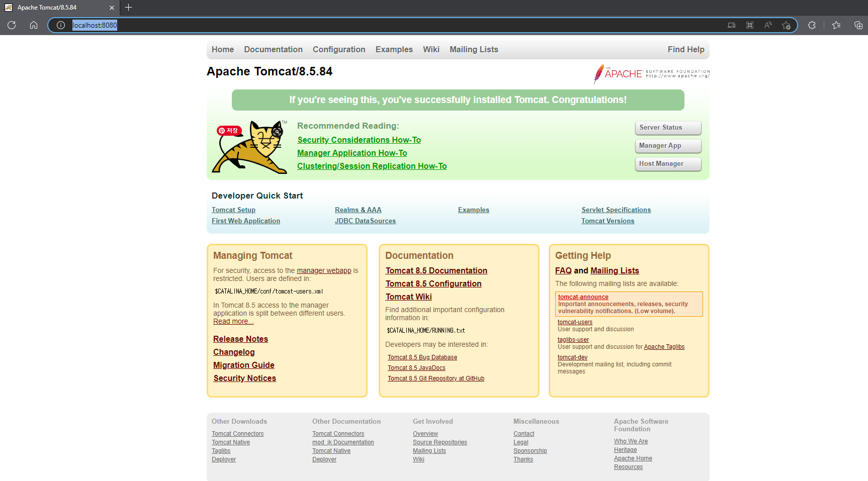Open the Configuration menu item
The image size is (868, 481).
click(x=339, y=49)
